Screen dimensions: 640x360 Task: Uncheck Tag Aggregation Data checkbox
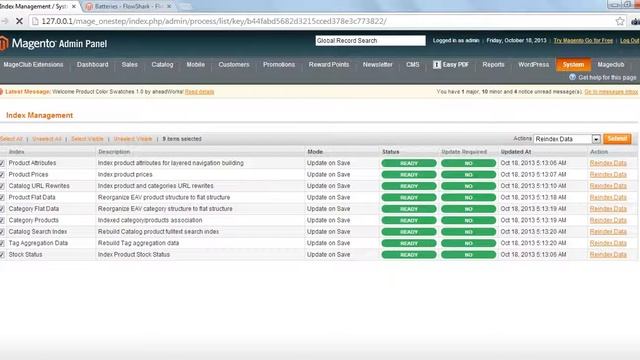point(2,243)
